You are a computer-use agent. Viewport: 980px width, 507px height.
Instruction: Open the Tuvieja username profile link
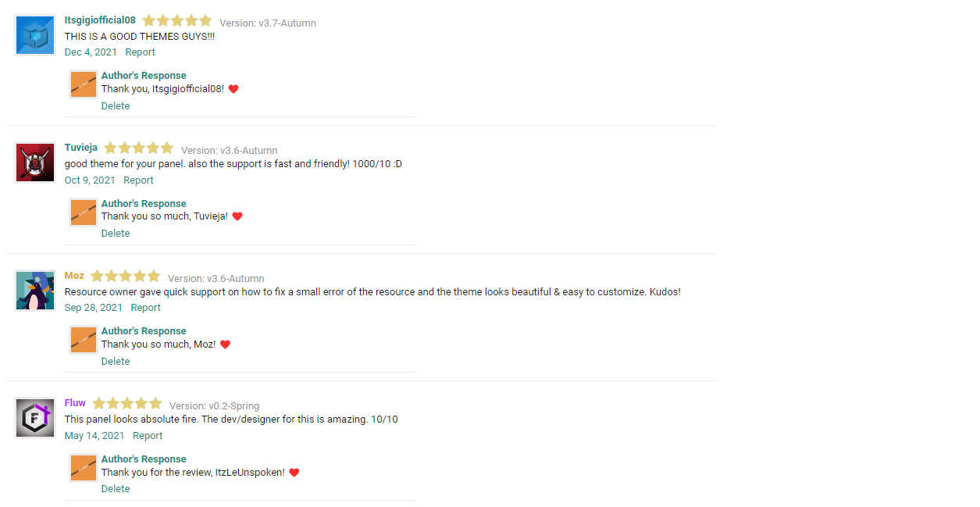[81, 148]
